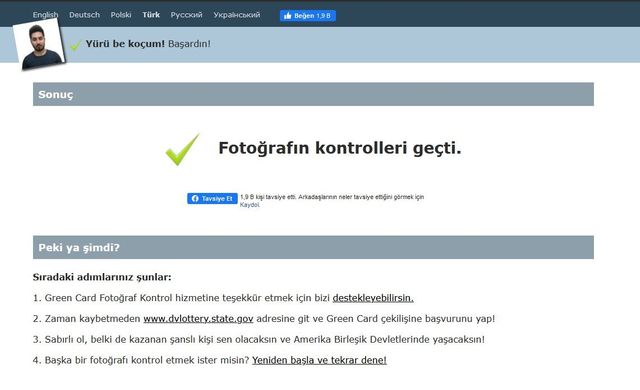The image size is (640, 390).
Task: Open the Kaydol sign-up link
Action: click(249, 205)
